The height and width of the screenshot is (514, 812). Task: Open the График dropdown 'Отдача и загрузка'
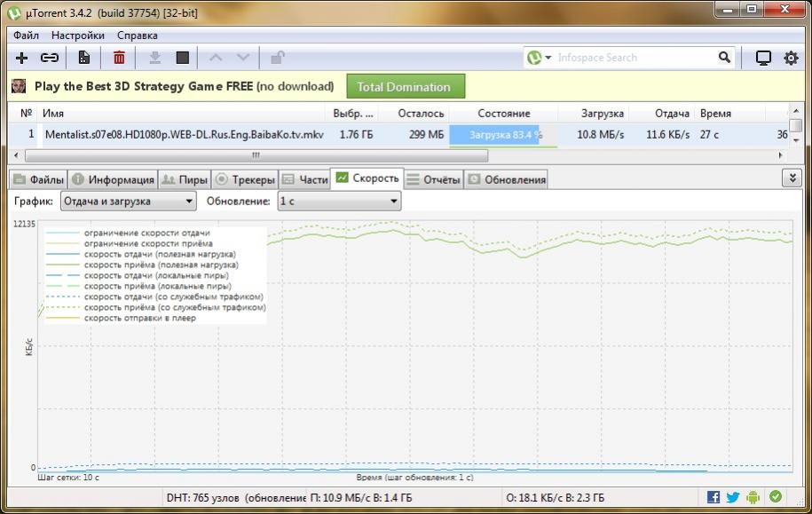(x=129, y=201)
